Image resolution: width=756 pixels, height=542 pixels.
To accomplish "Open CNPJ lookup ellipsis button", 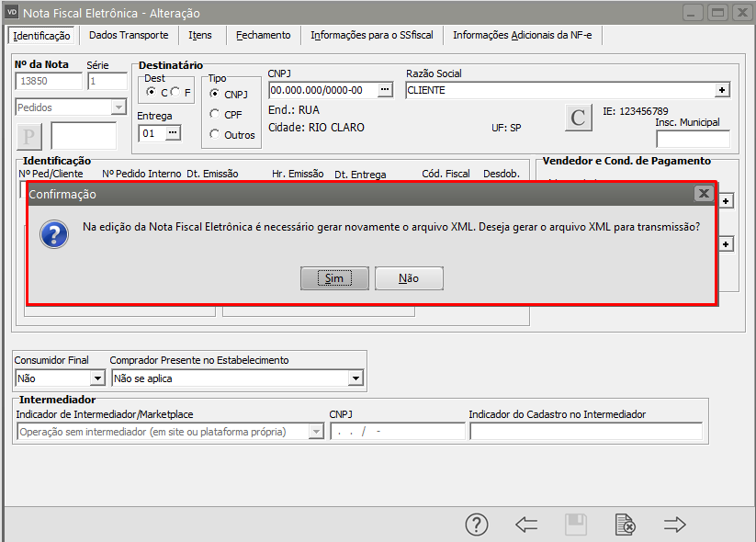I will pos(385,90).
